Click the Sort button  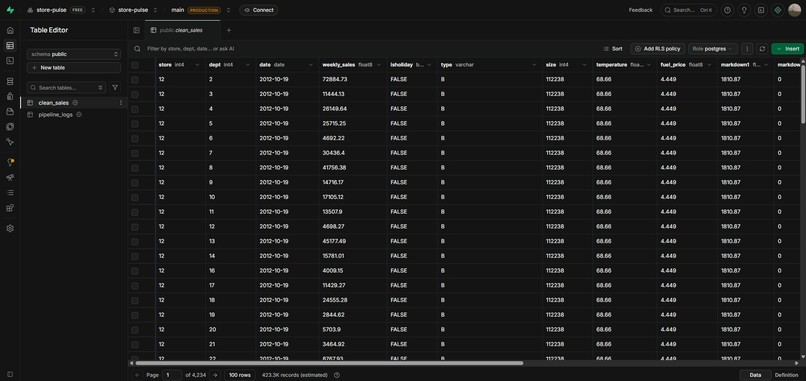pos(613,49)
